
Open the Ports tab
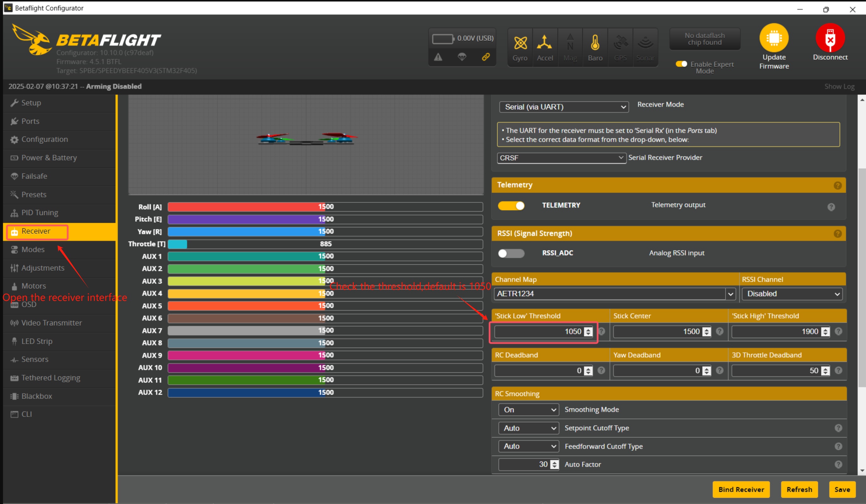pos(59,121)
